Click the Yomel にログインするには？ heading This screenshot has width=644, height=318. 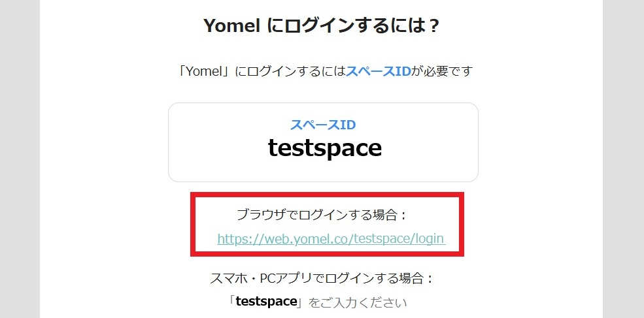322,26
